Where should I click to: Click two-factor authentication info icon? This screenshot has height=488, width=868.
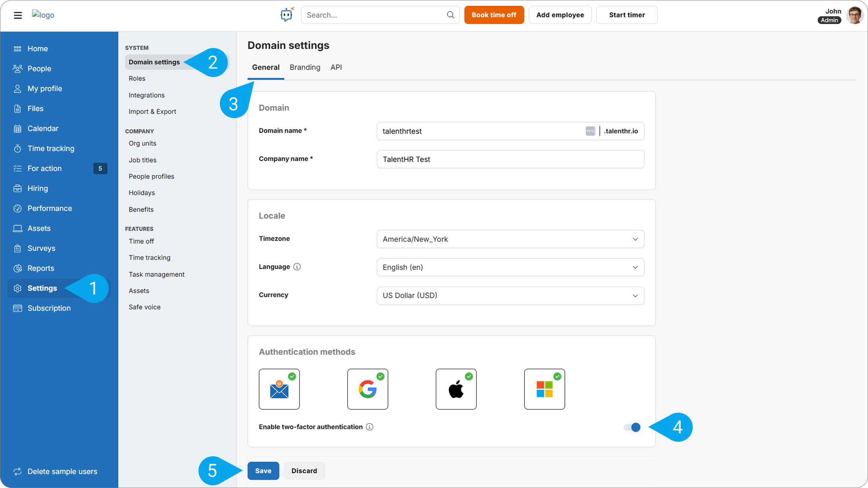[x=370, y=427]
